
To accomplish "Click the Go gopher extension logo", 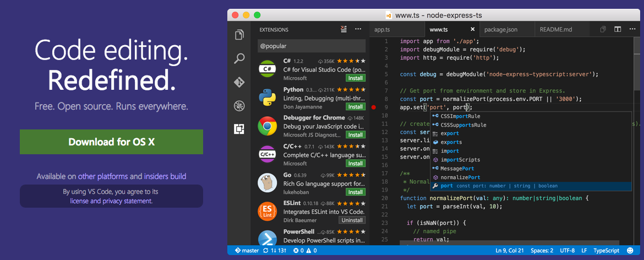I will (267, 183).
